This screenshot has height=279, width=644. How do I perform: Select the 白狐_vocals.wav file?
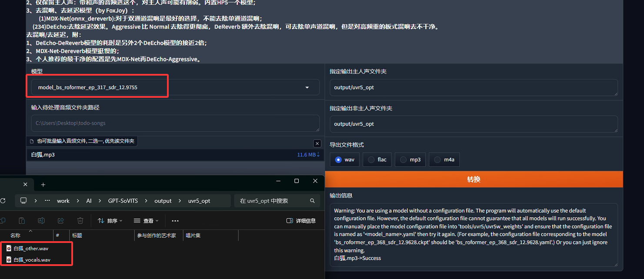point(32,260)
